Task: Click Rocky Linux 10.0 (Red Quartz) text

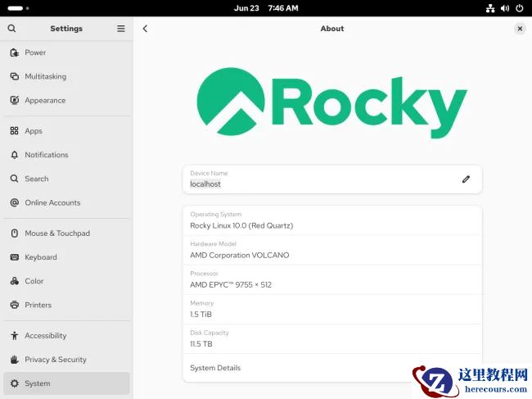Action: coord(241,225)
